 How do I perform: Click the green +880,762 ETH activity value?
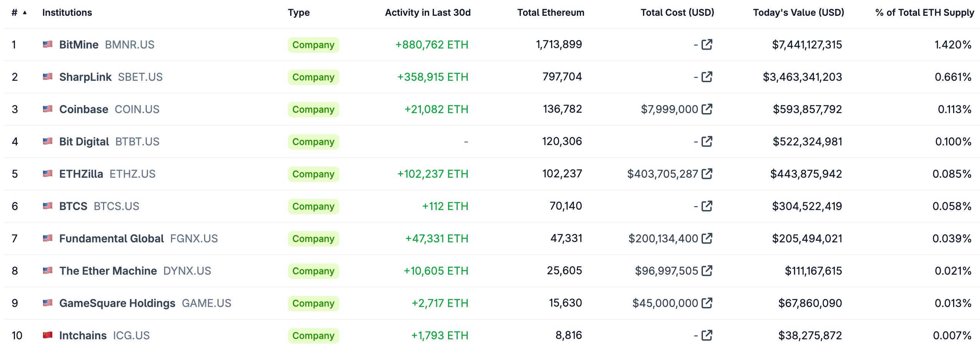click(432, 45)
